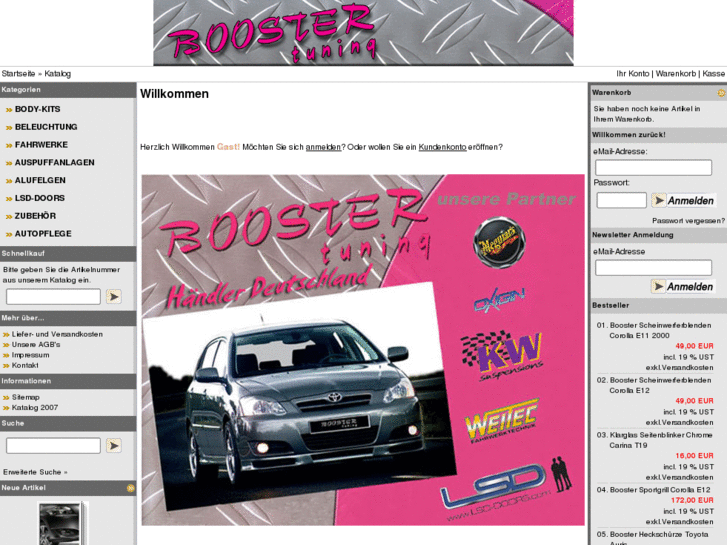Click the Weitec Fahrwerktechnik logo
Screen dimensions: 727x545
tap(502, 420)
